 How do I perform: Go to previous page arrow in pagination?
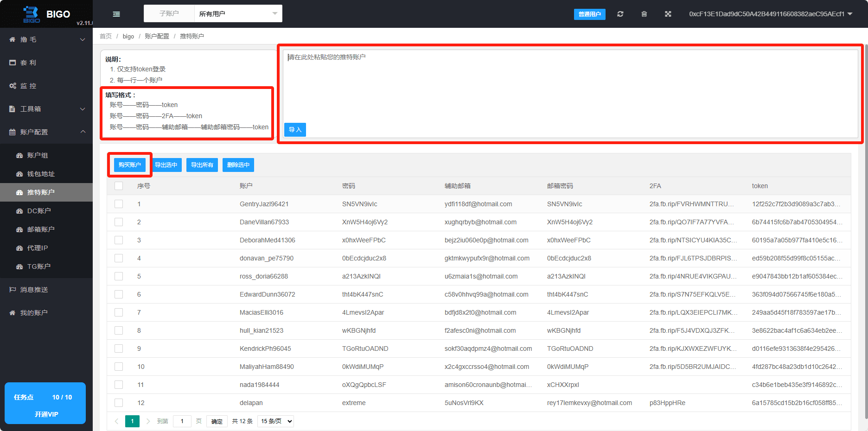pos(116,421)
